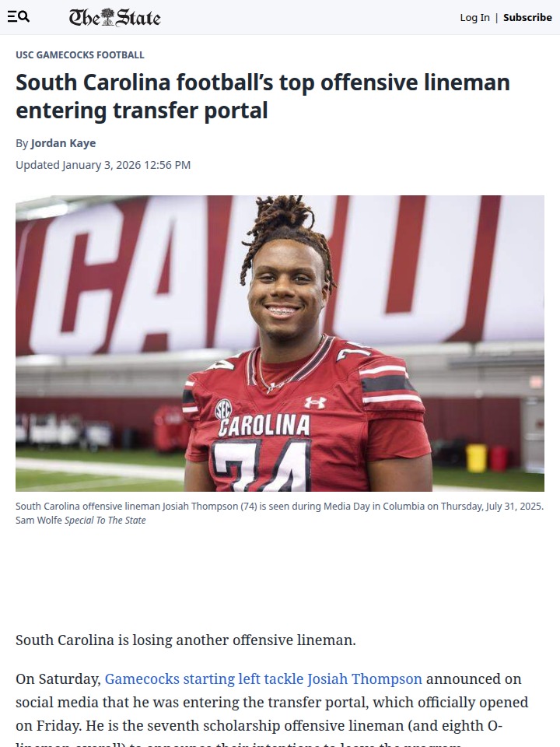Viewport: 560px width, 747px height.
Task: Click the photo caption about Media Day
Action: coord(279,506)
